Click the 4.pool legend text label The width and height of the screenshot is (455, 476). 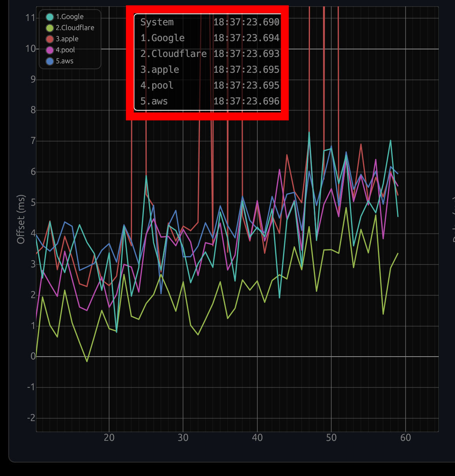click(x=65, y=50)
